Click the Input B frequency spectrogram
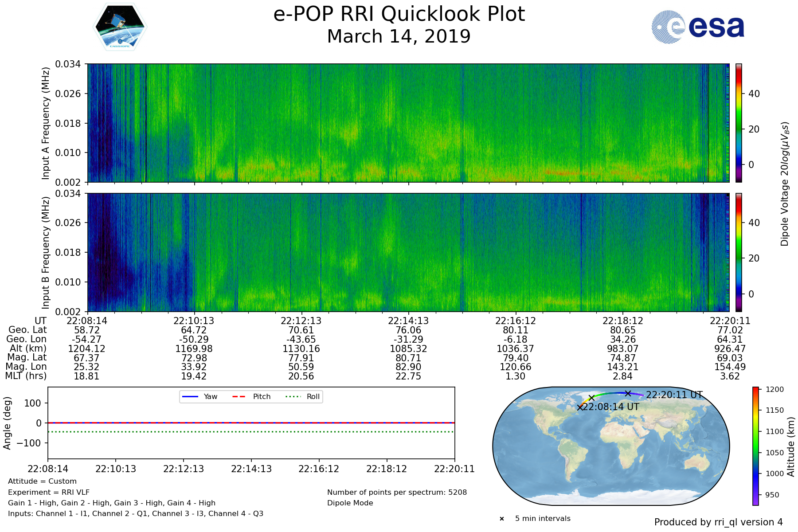 click(x=408, y=252)
